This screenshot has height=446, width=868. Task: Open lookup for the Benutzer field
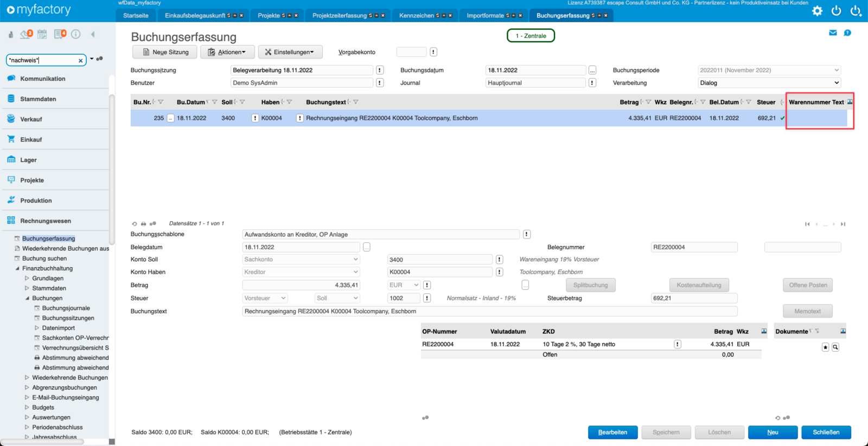point(380,83)
